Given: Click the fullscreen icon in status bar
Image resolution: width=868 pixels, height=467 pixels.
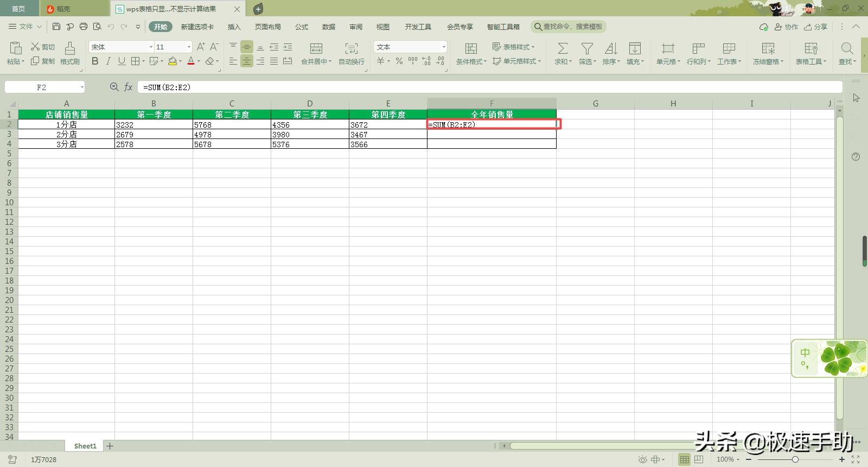Looking at the screenshot, I should coord(856,459).
